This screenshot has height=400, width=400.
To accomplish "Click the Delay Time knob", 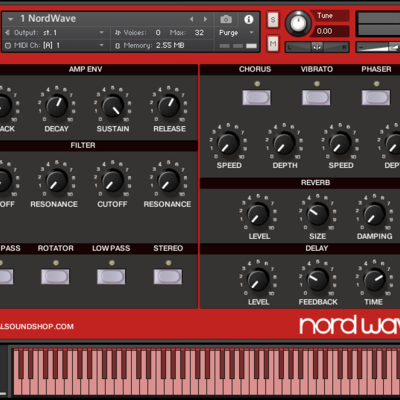I will pyautogui.click(x=374, y=280).
